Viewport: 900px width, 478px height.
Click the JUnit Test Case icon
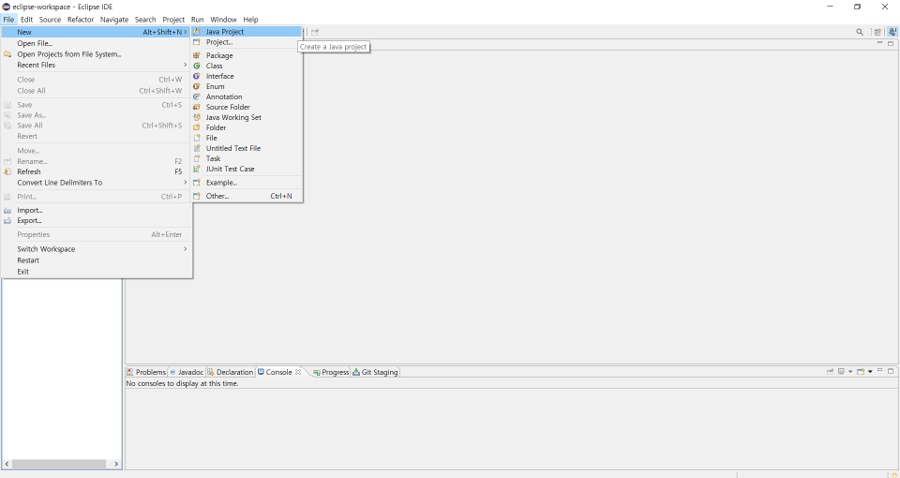click(196, 169)
